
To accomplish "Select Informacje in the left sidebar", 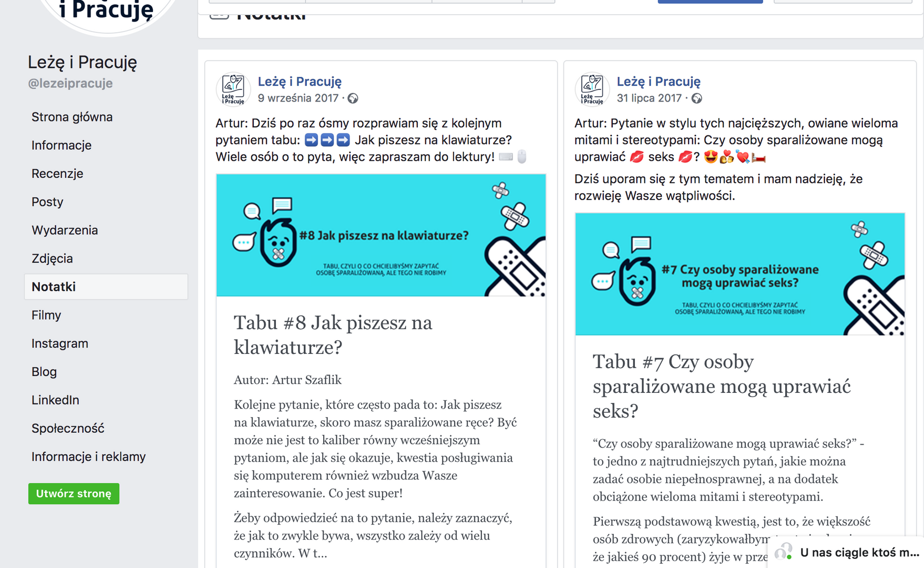I will point(61,145).
